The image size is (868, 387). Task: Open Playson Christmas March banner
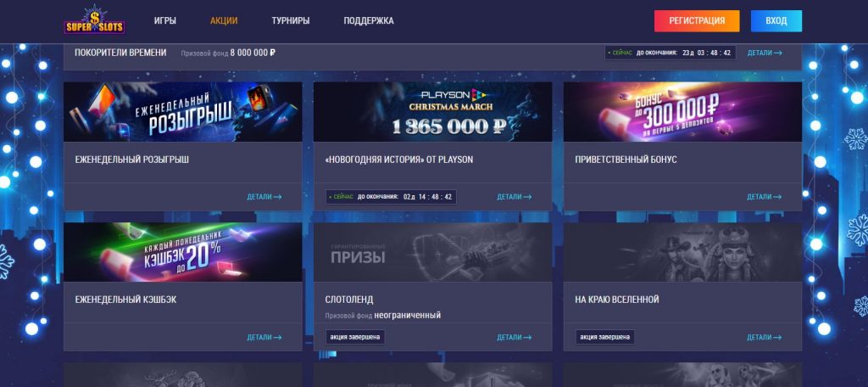pyautogui.click(x=433, y=112)
